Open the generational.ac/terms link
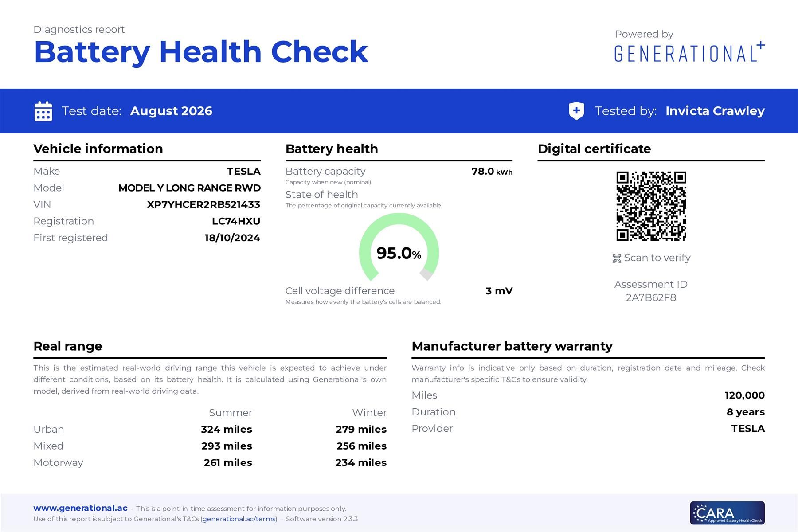Viewport: 798px width, 532px height. point(239,519)
